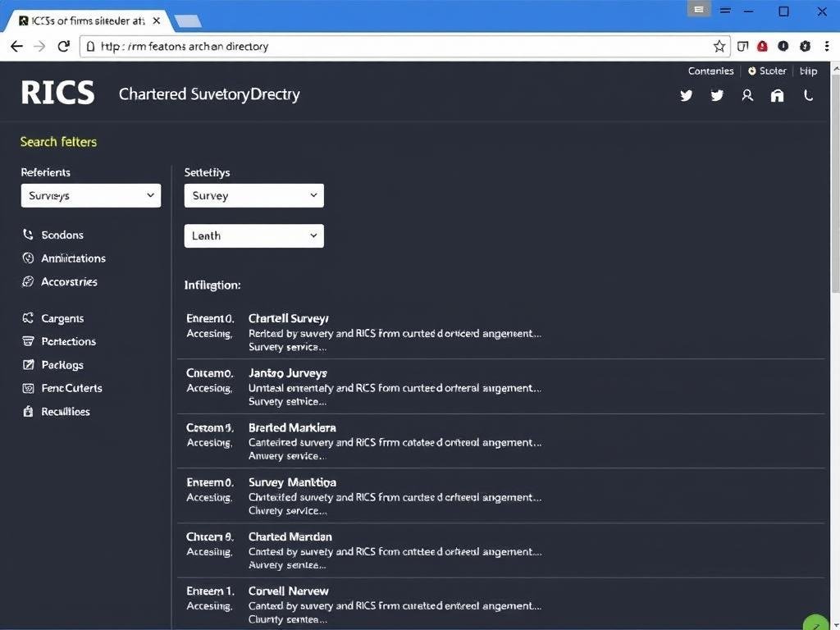Image resolution: width=840 pixels, height=630 pixels.
Task: Click the bag icon beside Recullices
Action: point(28,412)
